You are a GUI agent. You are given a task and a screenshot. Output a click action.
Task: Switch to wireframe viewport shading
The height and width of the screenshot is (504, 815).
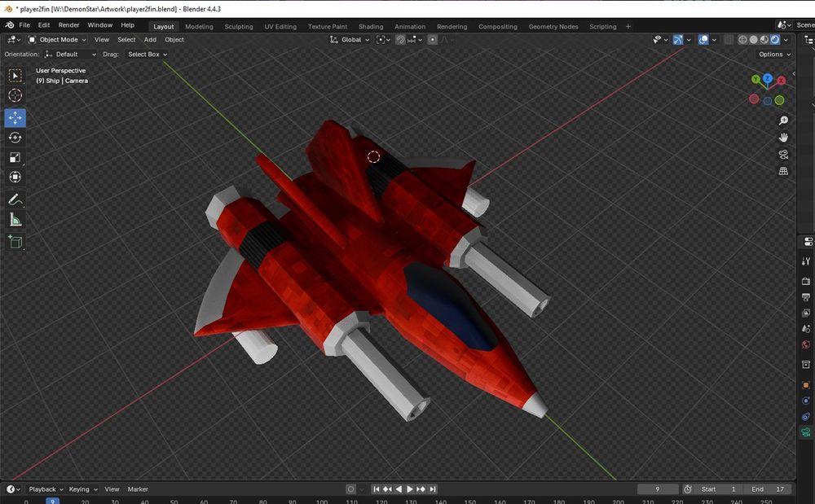[x=742, y=39]
